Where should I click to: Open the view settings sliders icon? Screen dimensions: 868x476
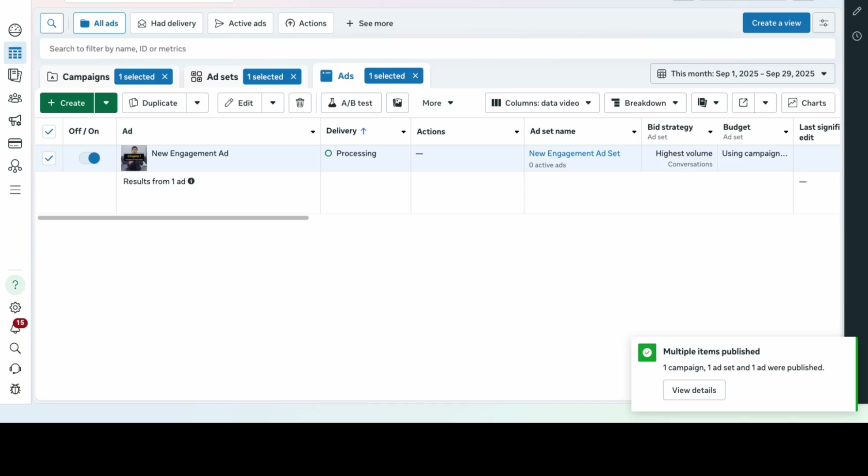pos(824,23)
